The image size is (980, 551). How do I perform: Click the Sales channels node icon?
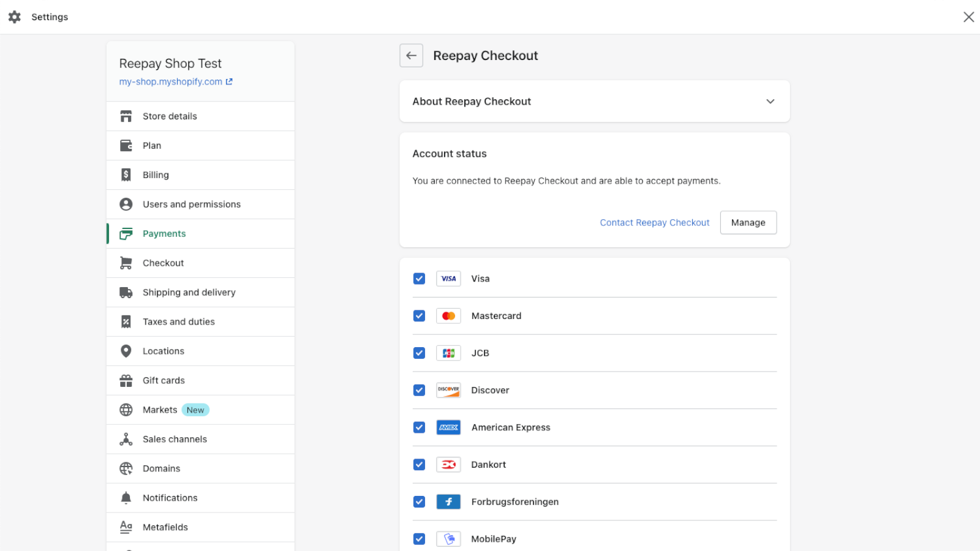126,440
